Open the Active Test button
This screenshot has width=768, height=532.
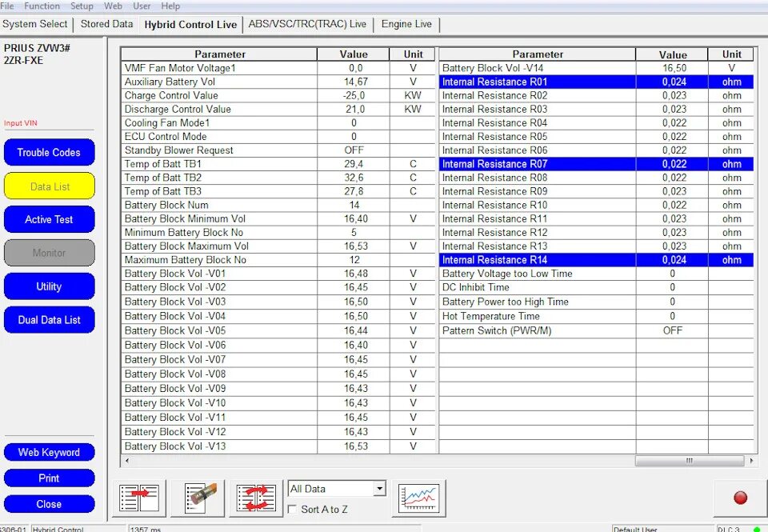click(49, 219)
